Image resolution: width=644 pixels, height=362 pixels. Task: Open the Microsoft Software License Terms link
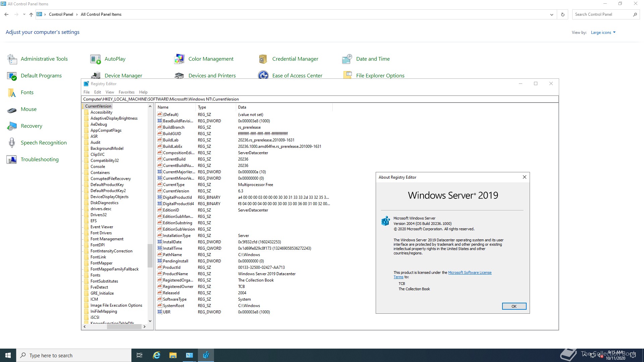(470, 273)
